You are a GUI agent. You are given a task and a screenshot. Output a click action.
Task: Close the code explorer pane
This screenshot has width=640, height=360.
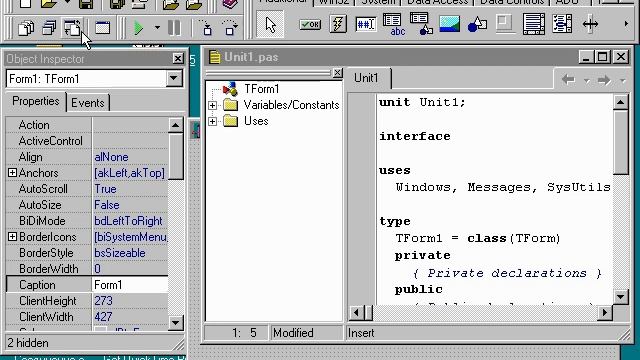(337, 73)
